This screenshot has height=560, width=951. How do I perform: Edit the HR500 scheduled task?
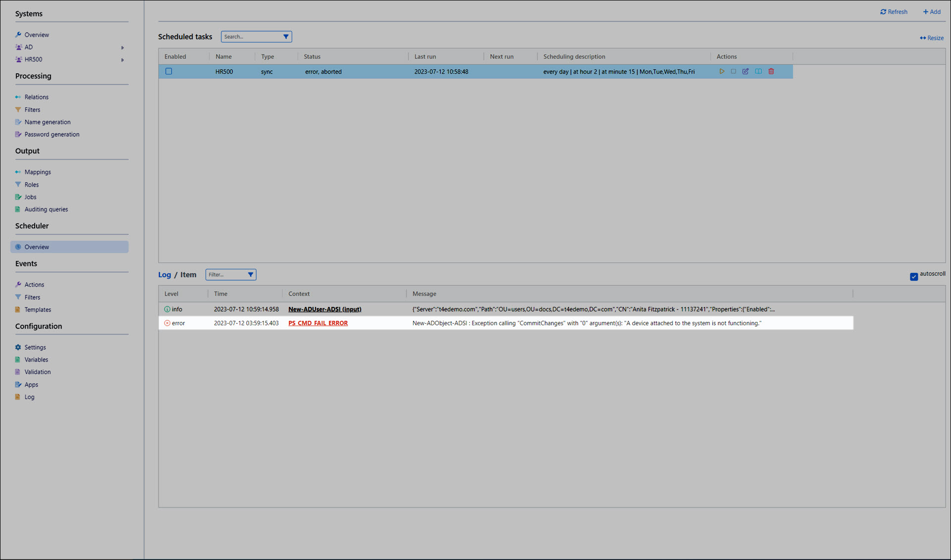click(x=745, y=71)
